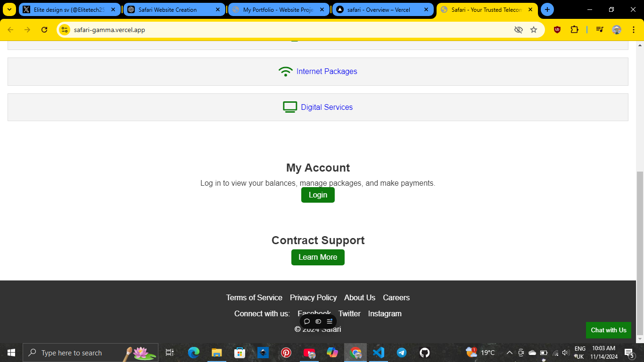Launch Telegram from the taskbar

[x=401, y=353]
